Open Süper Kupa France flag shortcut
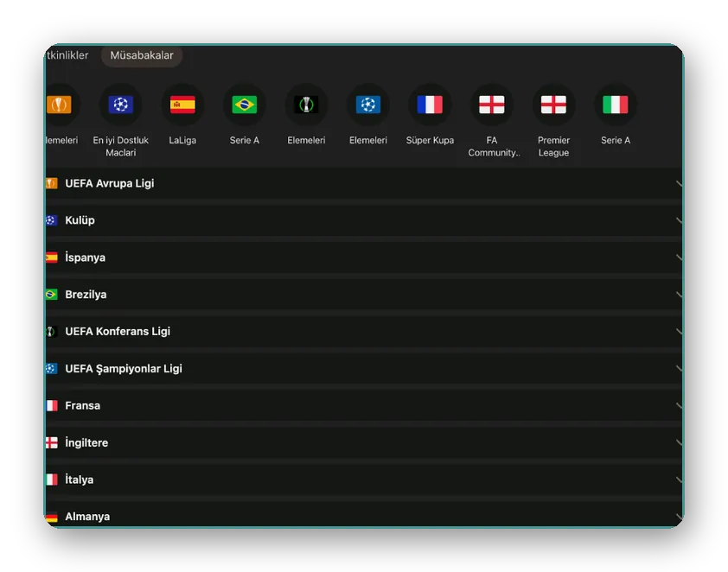728x572 pixels. coord(430,114)
